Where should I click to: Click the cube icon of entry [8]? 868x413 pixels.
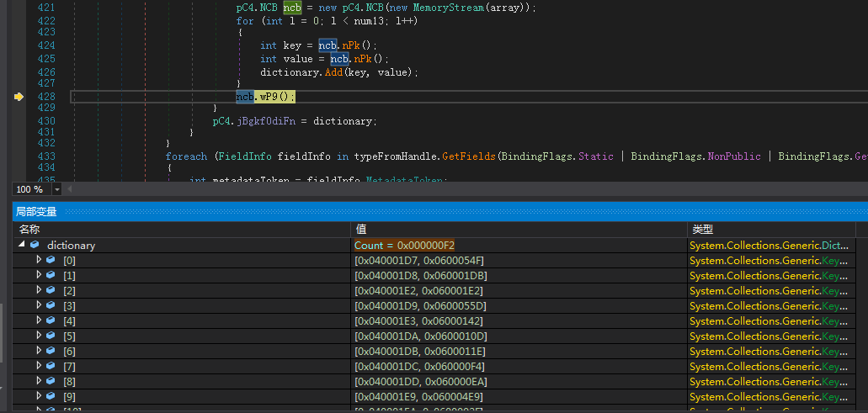[51, 382]
